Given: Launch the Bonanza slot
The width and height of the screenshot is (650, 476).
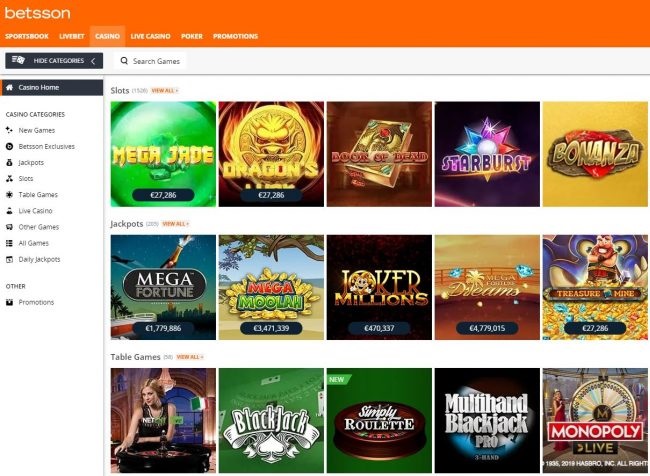Looking at the screenshot, I should tap(595, 154).
